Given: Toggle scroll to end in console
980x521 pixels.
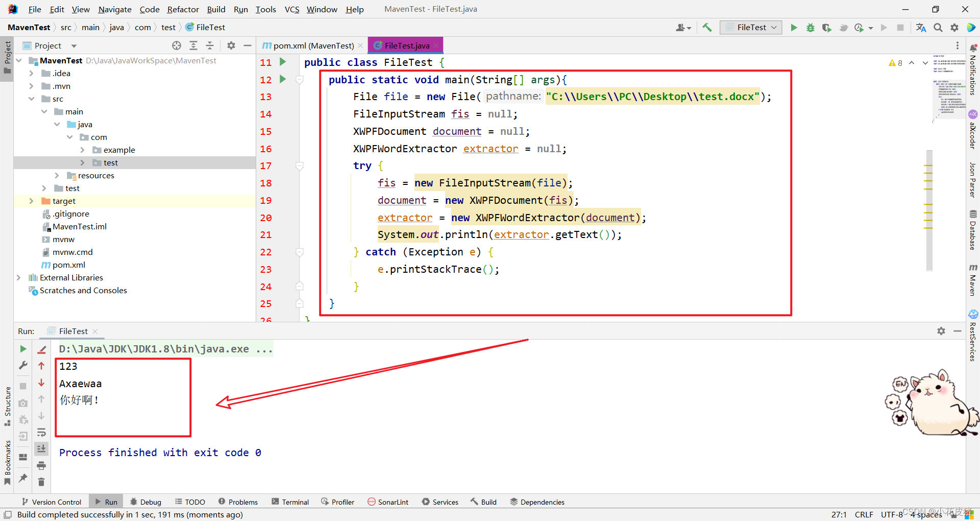Looking at the screenshot, I should [x=41, y=448].
